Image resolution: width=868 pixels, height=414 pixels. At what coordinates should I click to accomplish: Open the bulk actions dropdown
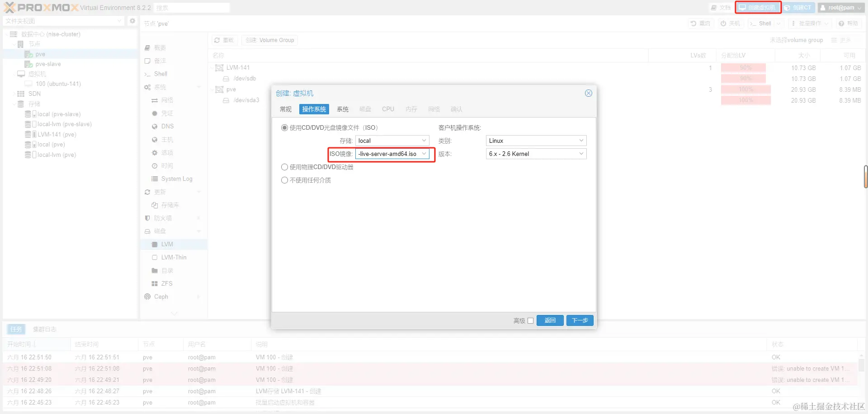(809, 24)
